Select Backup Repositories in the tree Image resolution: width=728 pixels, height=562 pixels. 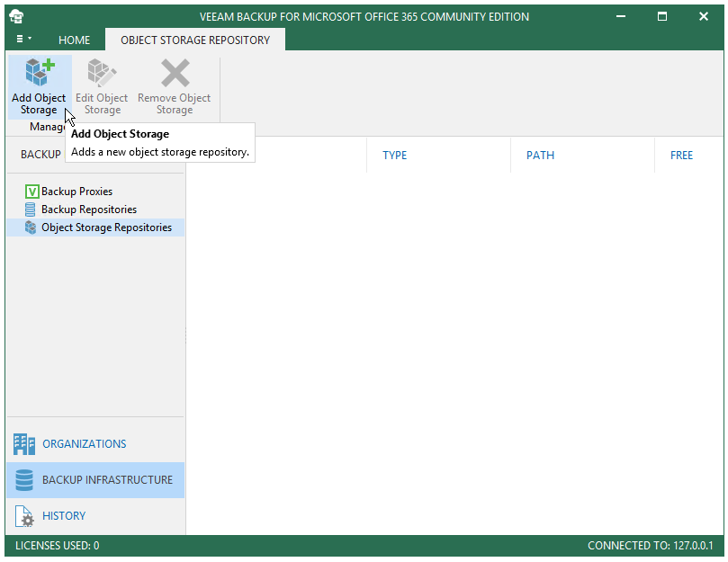[x=89, y=210]
